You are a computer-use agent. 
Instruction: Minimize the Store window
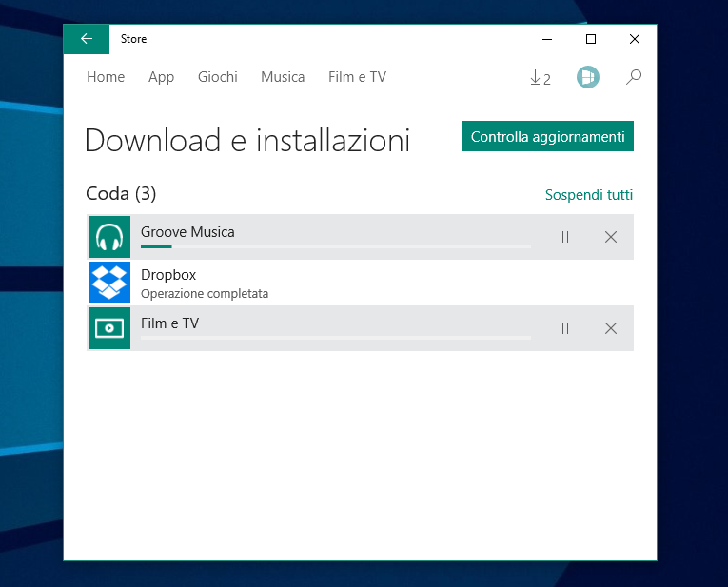(x=547, y=39)
